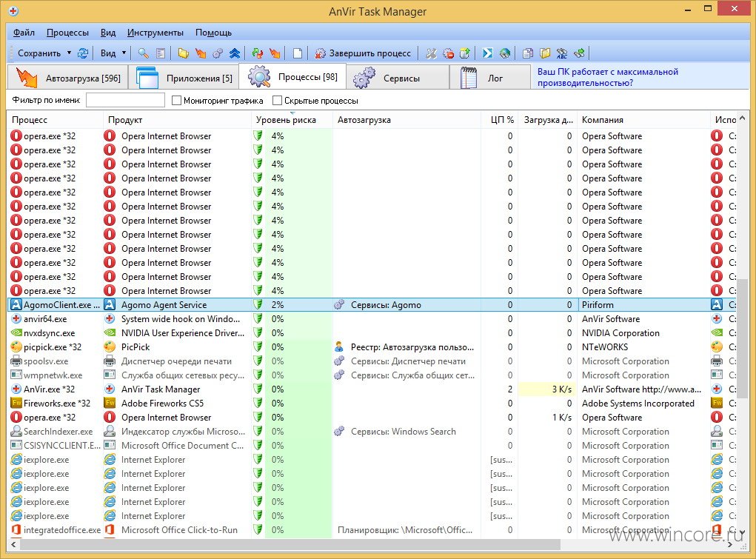The image size is (756, 559).
Task: Click the refresh icon next to Сохранить
Action: point(83,53)
